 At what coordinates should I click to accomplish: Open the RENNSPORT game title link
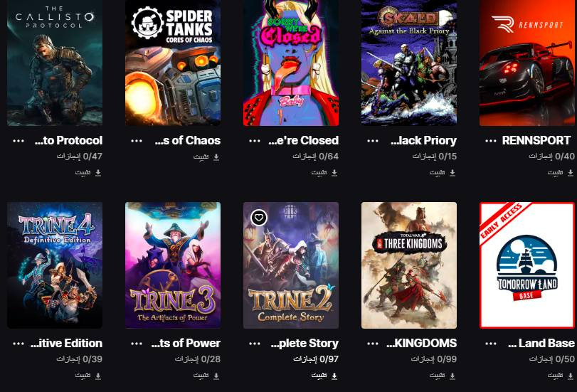(536, 141)
